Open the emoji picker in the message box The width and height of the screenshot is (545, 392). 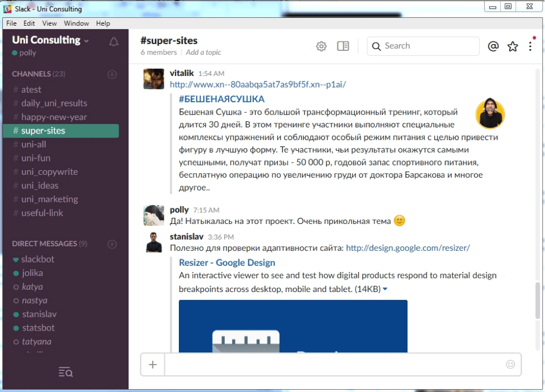(x=510, y=364)
